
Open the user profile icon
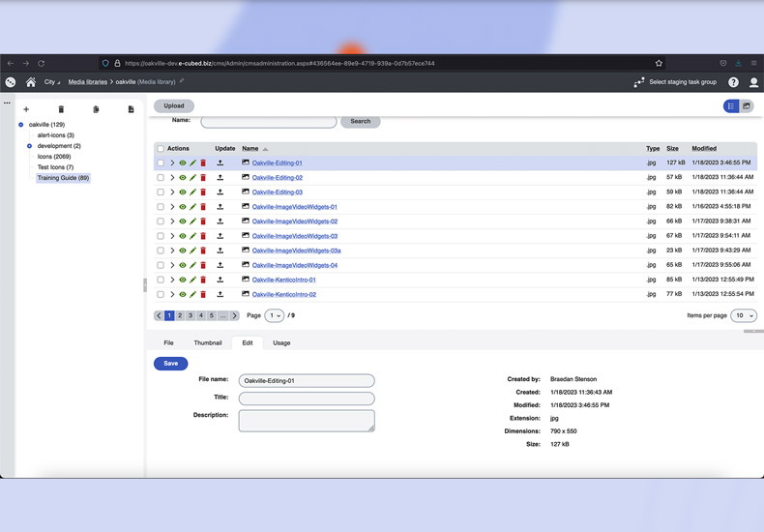coord(753,82)
